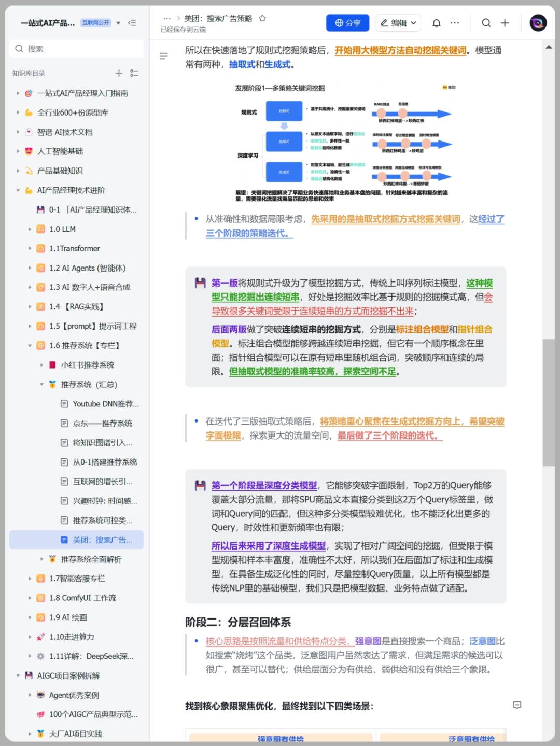Open the AIGC项目案例拆解 section
Viewport: 560px width, 746px height.
(68, 675)
